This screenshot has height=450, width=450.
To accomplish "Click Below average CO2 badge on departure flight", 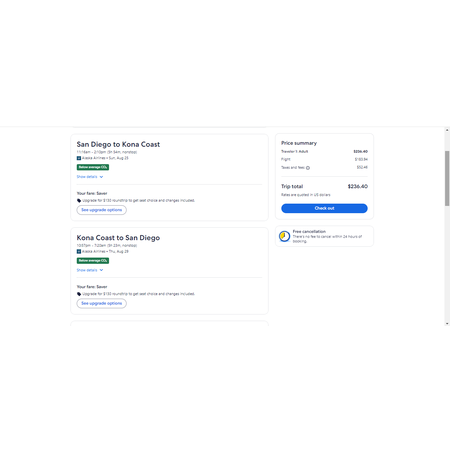I will [93, 167].
